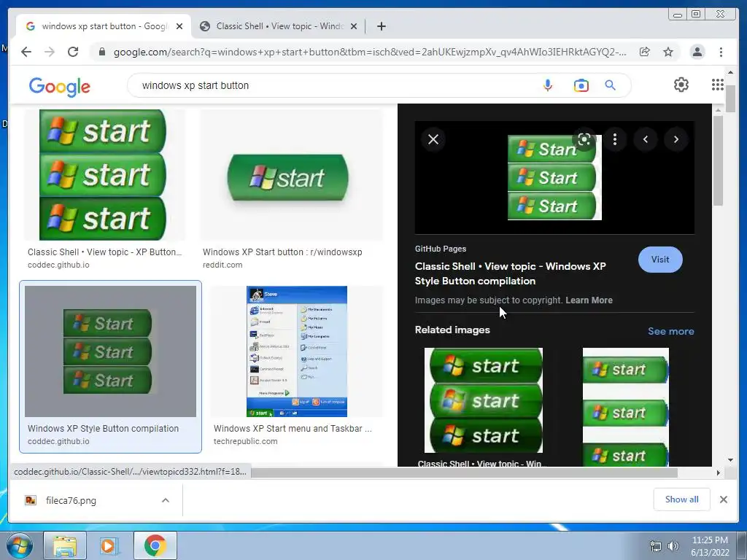Viewport: 747px width, 560px height.
Task: Click the page scroll-up arrow
Action: click(730, 72)
